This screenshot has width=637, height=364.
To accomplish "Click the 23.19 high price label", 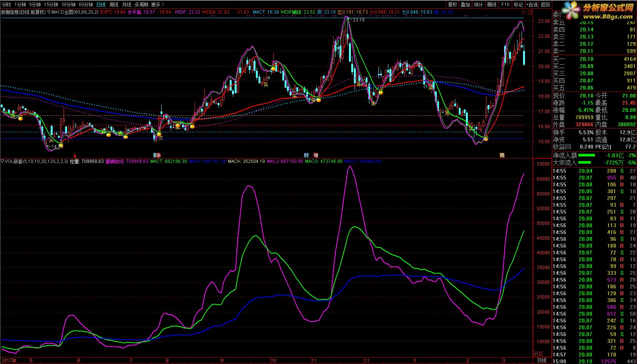I will pos(358,20).
